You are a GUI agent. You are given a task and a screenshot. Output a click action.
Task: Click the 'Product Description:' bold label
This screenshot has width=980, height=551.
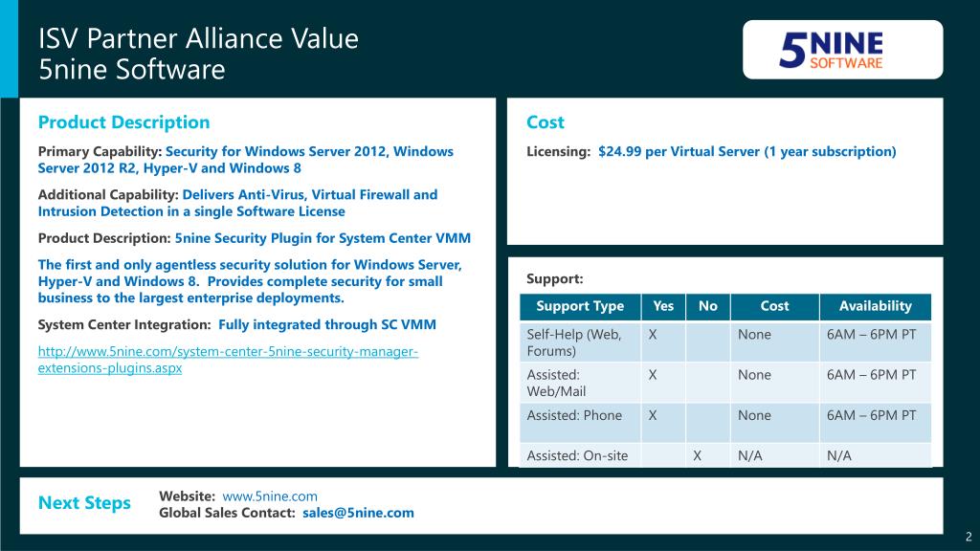coord(103,238)
